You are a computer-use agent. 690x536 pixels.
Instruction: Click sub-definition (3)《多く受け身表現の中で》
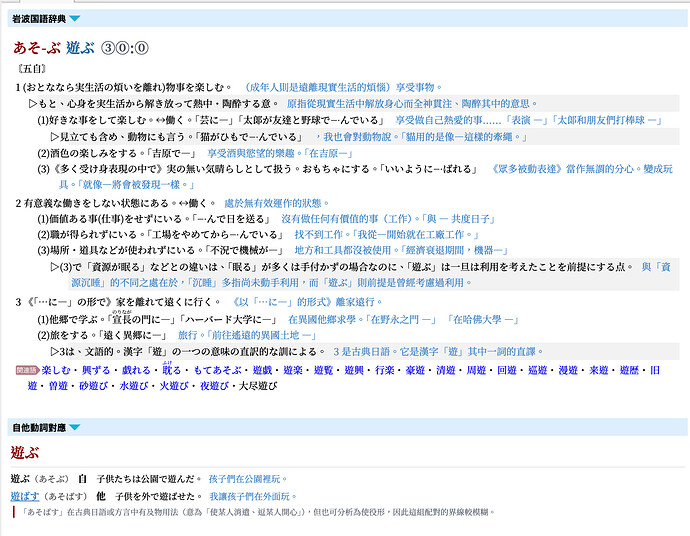(x=258, y=169)
